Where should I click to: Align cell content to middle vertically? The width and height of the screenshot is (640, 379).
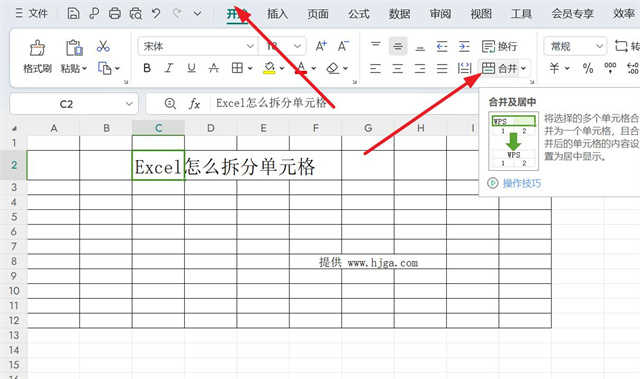tap(398, 46)
